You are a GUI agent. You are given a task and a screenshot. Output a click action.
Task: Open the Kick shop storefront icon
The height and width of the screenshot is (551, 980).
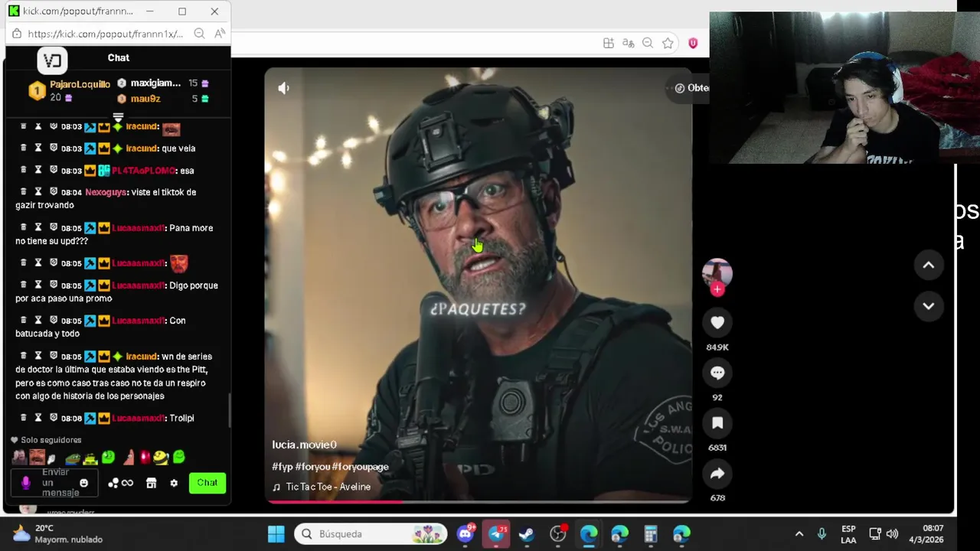click(151, 483)
